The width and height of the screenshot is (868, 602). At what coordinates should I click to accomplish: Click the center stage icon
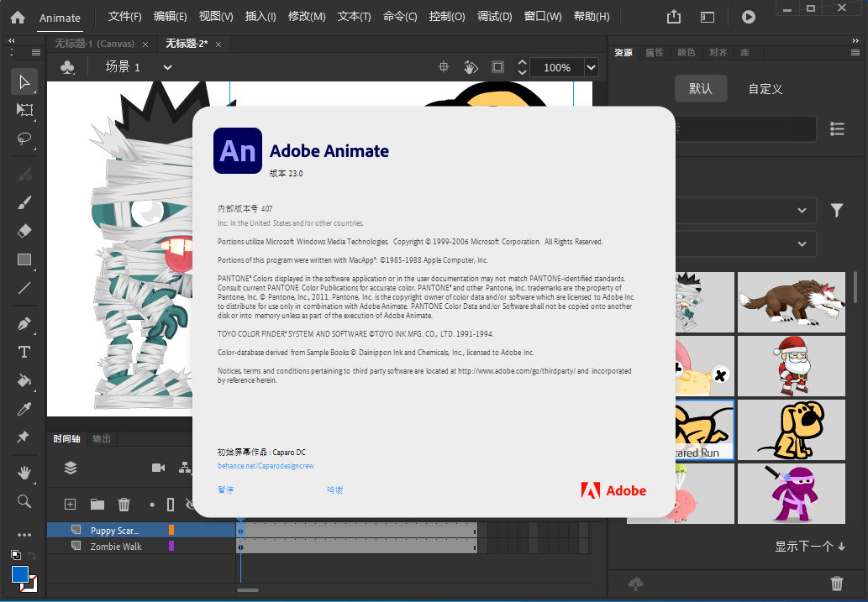tap(444, 67)
